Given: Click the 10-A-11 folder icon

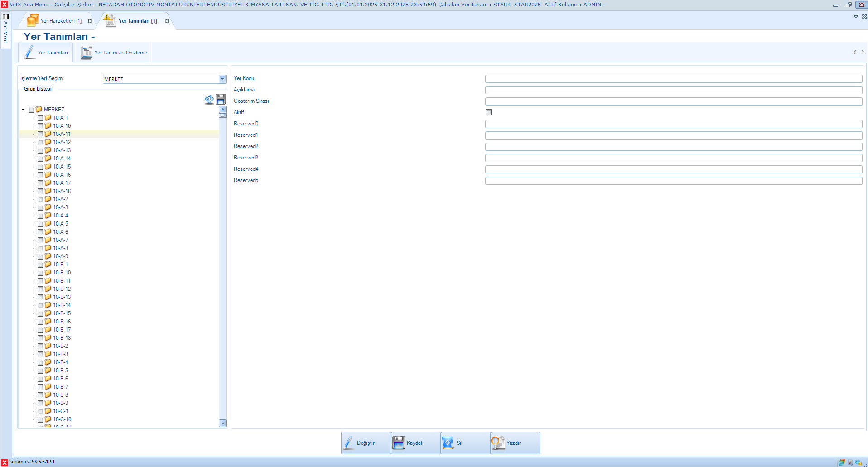Looking at the screenshot, I should coord(48,134).
